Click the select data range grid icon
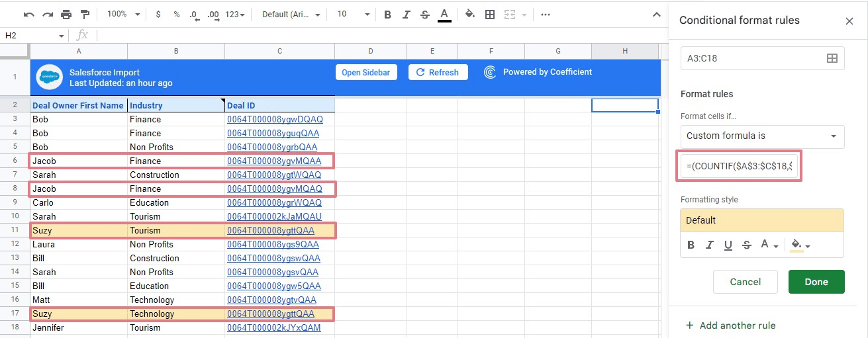Viewport: 868px width, 338px height. 832,58
